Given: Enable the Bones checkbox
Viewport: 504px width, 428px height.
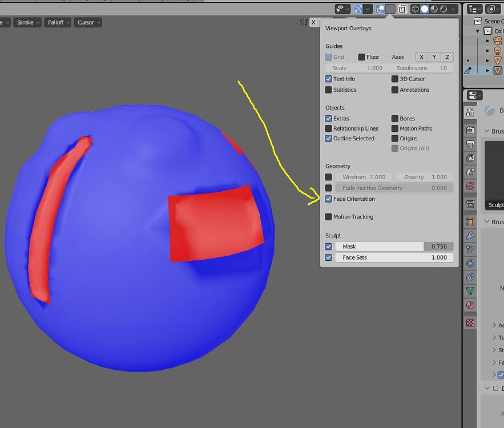Looking at the screenshot, I should (x=395, y=118).
